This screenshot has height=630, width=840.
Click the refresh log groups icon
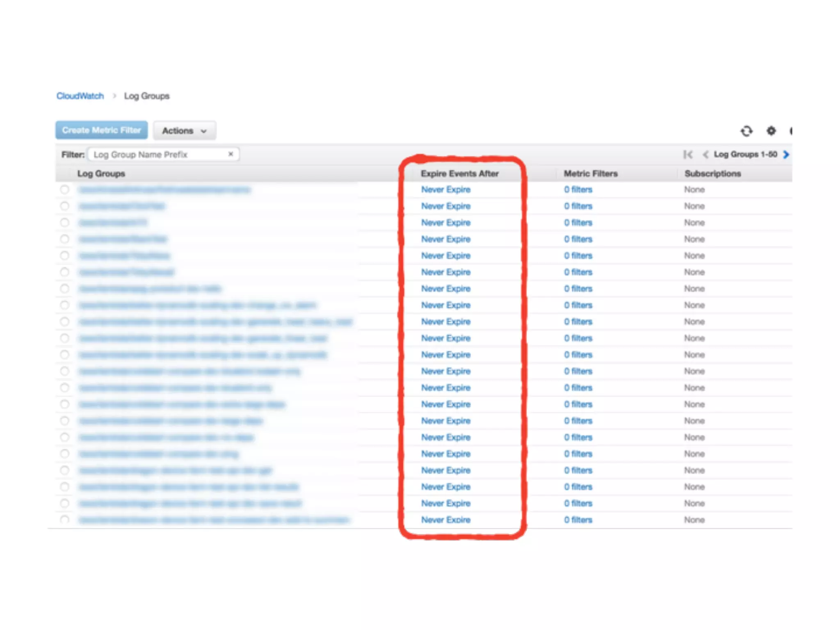(x=746, y=131)
